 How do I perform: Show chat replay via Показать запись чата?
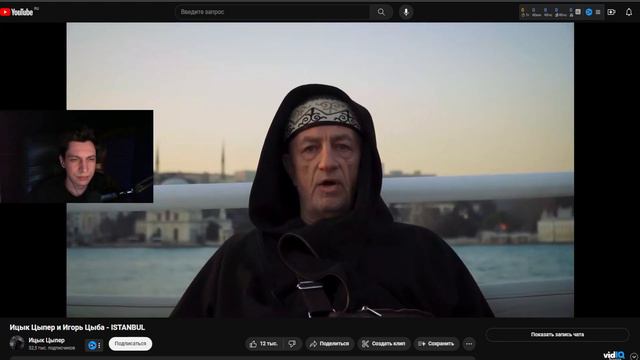pos(557,334)
